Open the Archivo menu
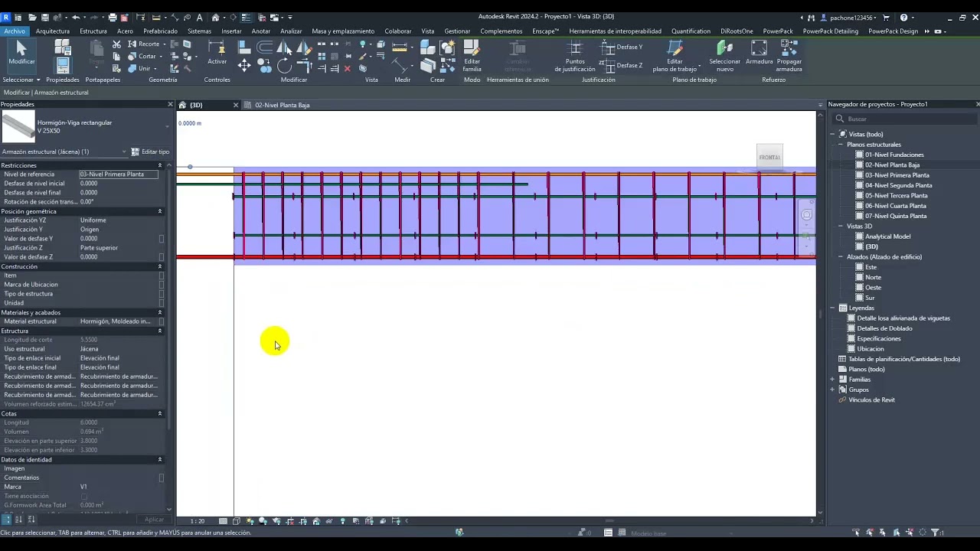The width and height of the screenshot is (980, 551). pos(14,31)
